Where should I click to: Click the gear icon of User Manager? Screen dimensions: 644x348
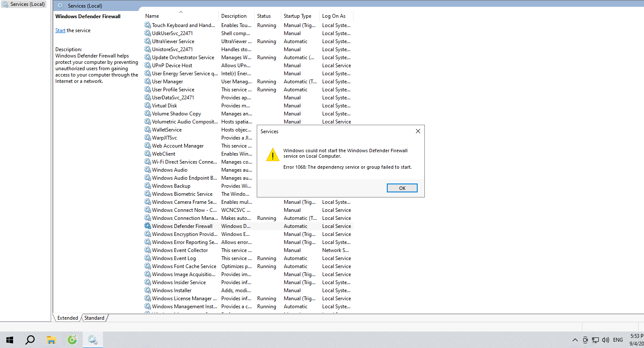(148, 82)
